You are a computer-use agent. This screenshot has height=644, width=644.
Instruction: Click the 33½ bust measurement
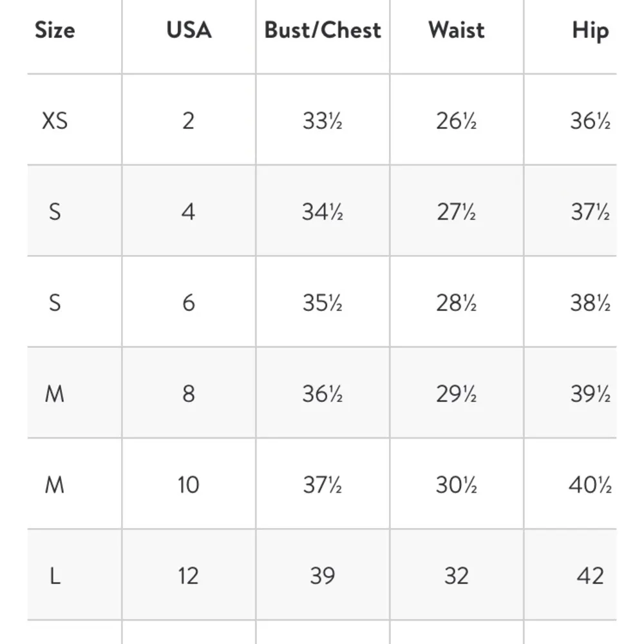tap(323, 120)
